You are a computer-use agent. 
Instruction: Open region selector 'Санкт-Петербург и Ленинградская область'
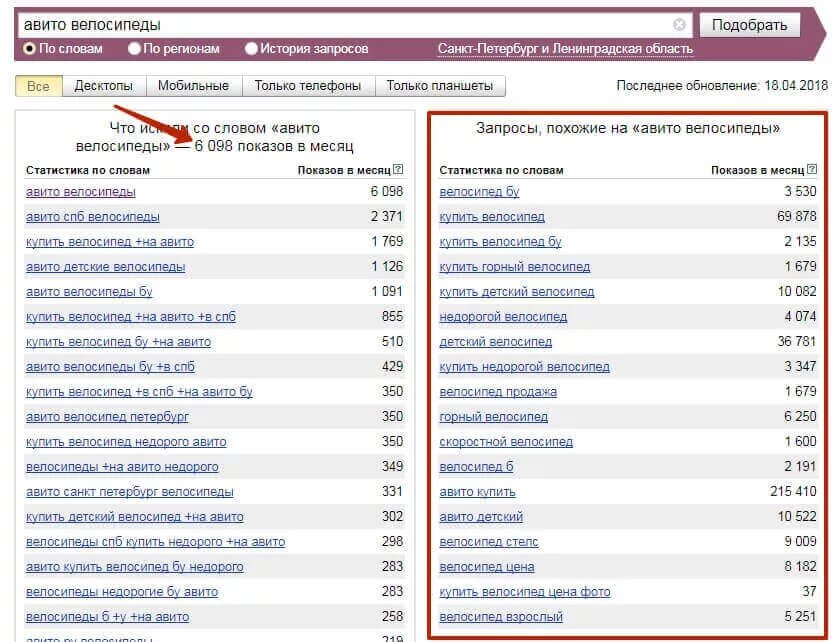click(x=565, y=49)
